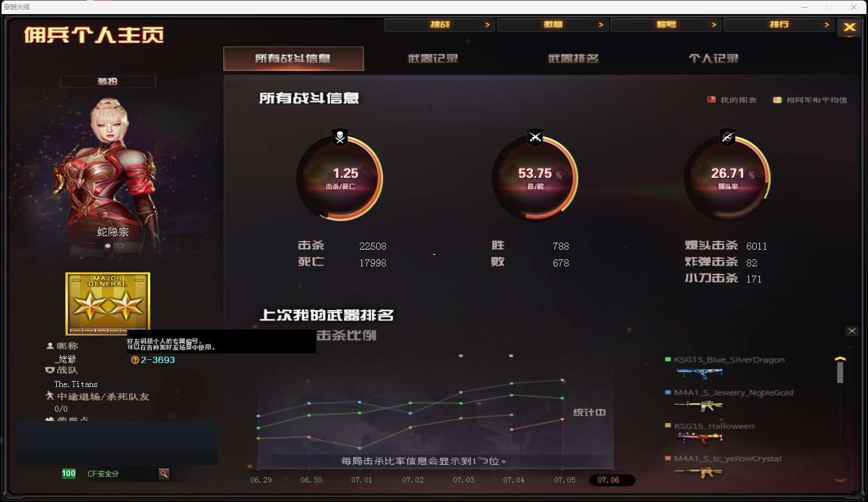The width and height of the screenshot is (868, 502).
Task: Expand the 称号 menu button
Action: (x=666, y=25)
